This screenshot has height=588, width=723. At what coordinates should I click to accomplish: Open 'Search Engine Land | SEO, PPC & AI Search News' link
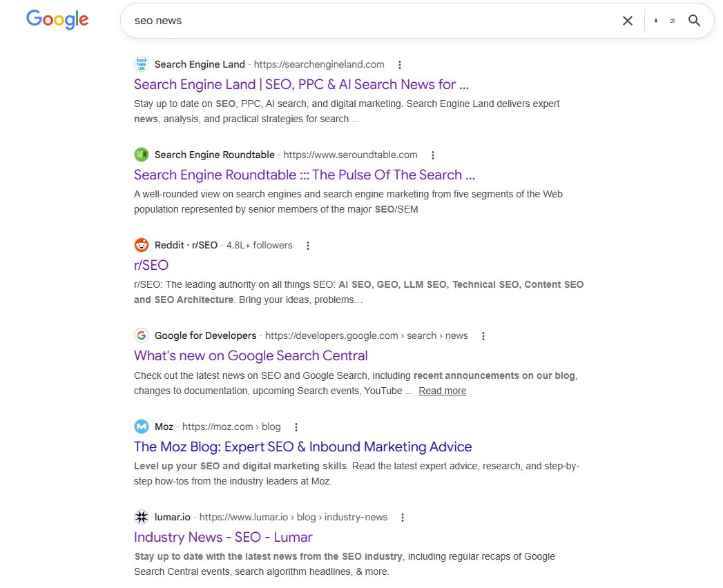pyautogui.click(x=301, y=84)
